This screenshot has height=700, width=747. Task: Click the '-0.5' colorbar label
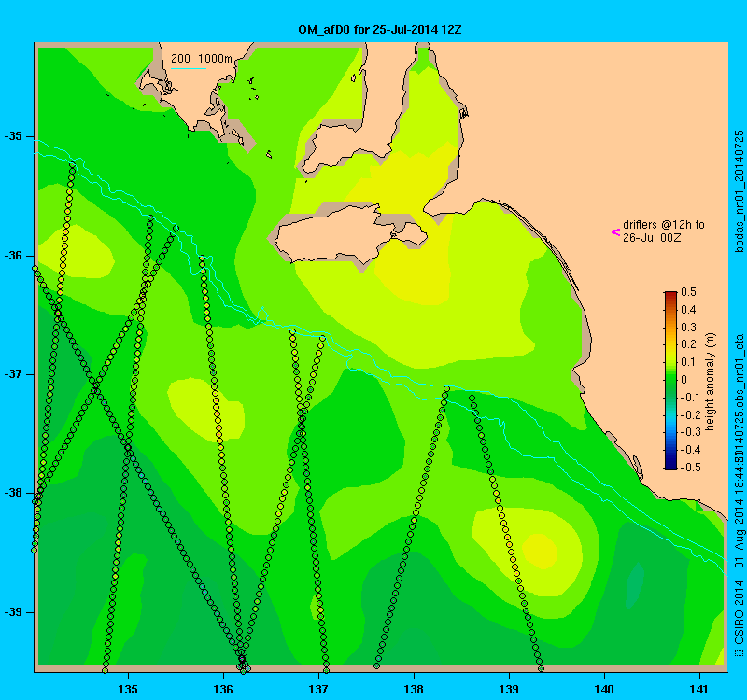[x=690, y=468]
